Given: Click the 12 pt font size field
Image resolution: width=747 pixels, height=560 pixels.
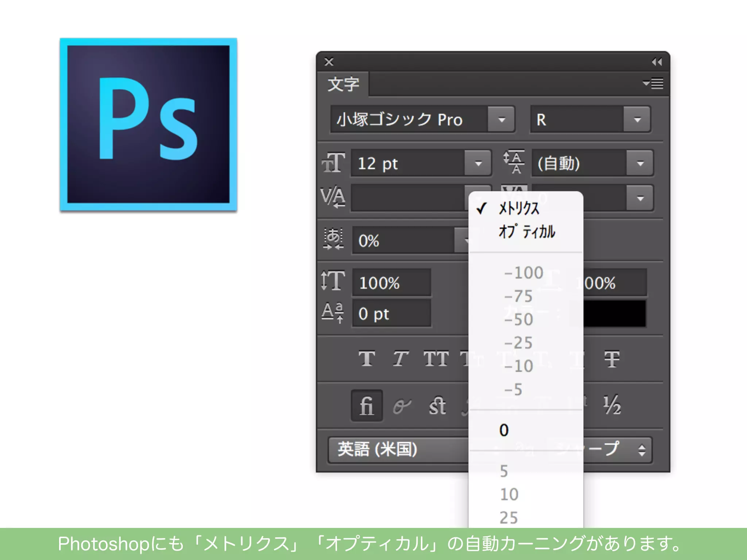Looking at the screenshot, I should coord(408,163).
